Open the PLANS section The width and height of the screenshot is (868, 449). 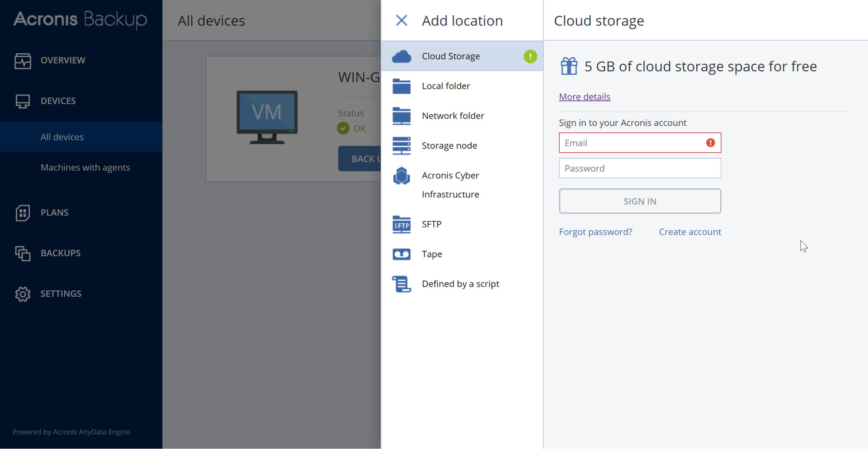click(54, 212)
